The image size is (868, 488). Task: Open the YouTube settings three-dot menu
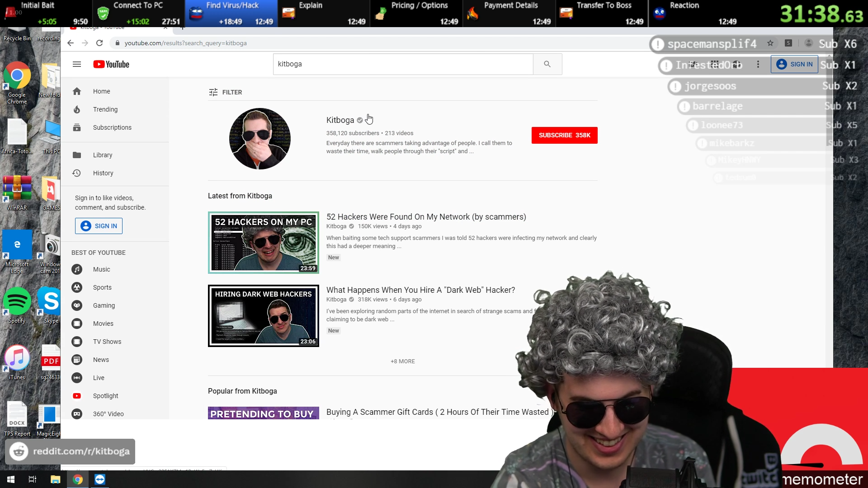[758, 65]
